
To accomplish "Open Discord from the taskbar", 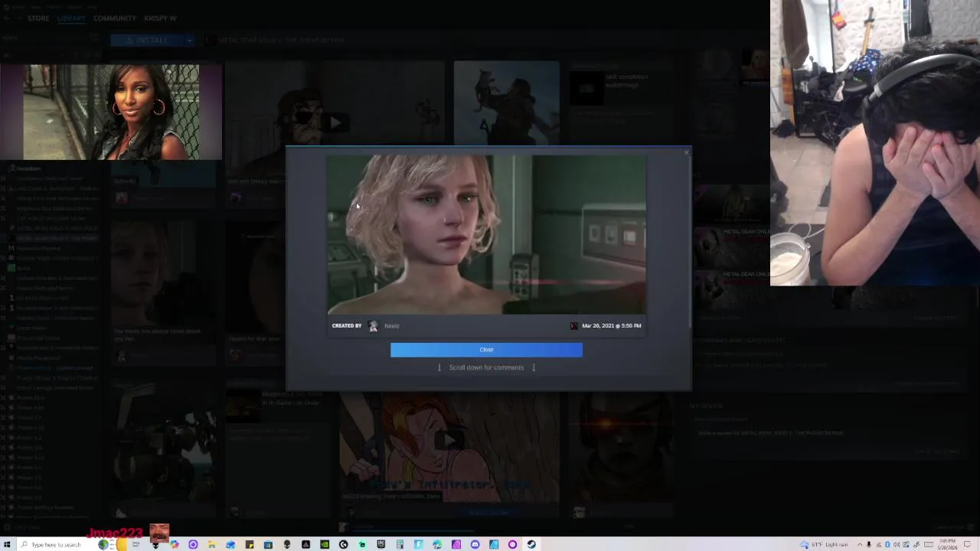I will coord(475,544).
